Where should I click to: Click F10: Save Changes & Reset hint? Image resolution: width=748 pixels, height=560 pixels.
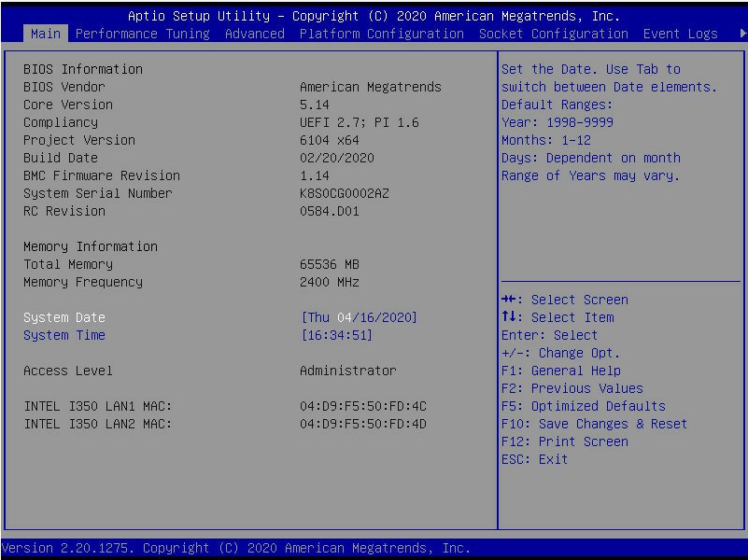pyautogui.click(x=595, y=424)
